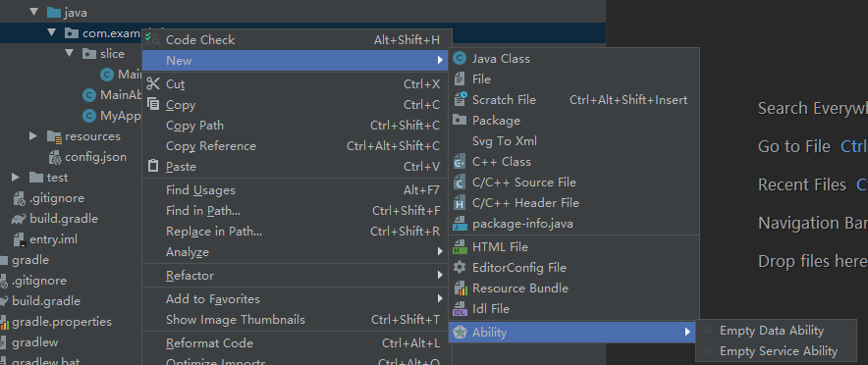Click the C++ Class icon
868x365 pixels.
click(460, 162)
